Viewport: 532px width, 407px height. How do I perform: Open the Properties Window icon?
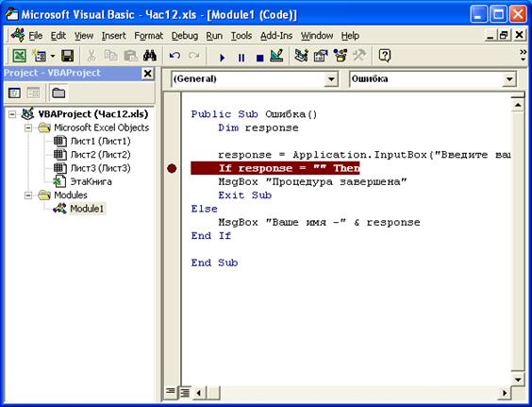[321, 56]
